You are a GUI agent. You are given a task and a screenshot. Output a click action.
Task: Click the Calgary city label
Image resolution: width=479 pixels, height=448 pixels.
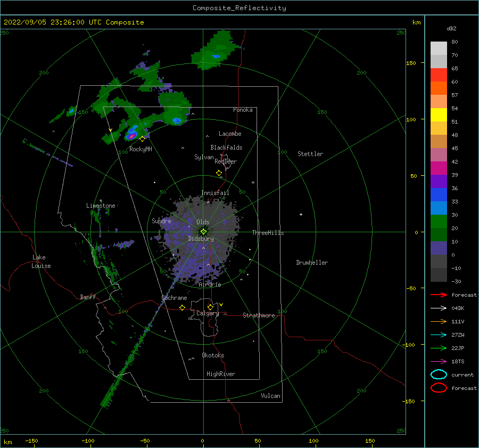tap(208, 313)
